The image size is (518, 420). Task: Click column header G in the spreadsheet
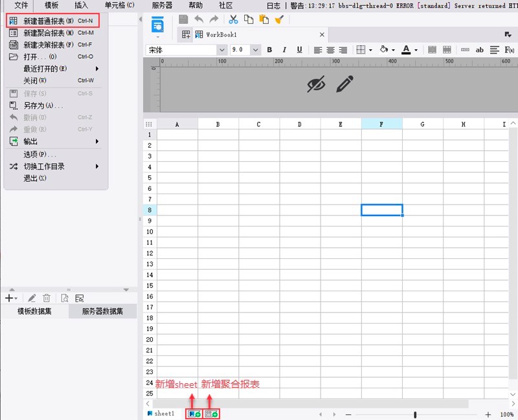tap(422, 124)
